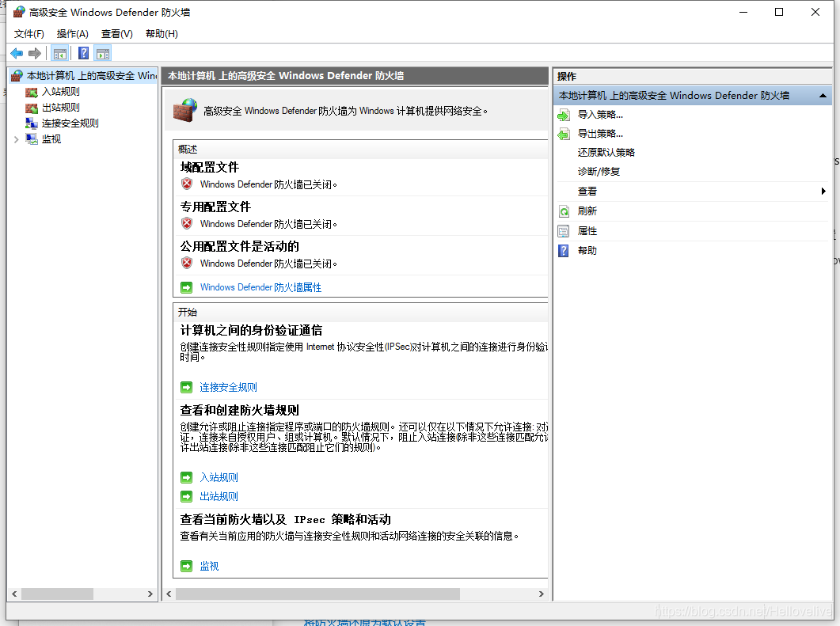Toggle the action pane toolbar icon
Viewport: 840px width, 626px height.
(x=103, y=54)
